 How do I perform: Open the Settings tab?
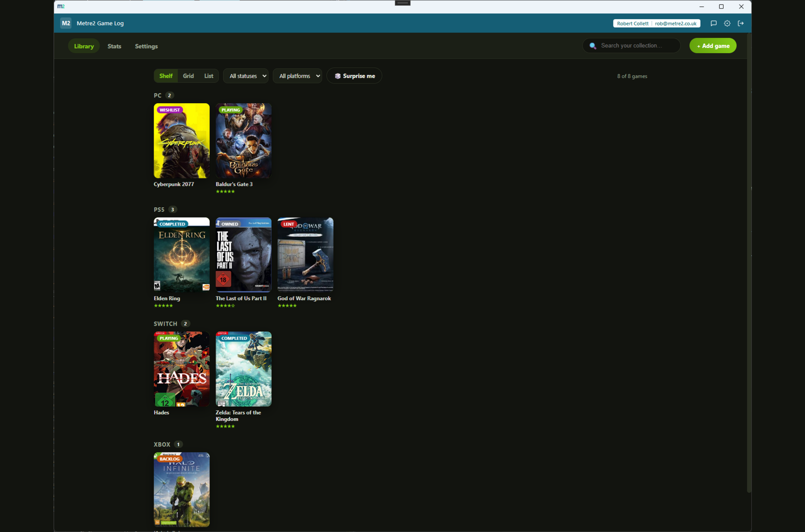(147, 46)
